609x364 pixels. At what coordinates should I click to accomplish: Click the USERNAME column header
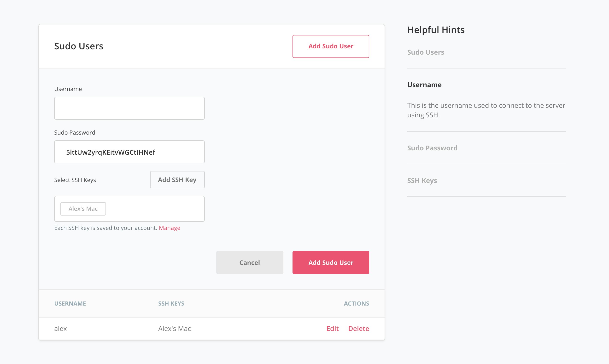[70, 303]
